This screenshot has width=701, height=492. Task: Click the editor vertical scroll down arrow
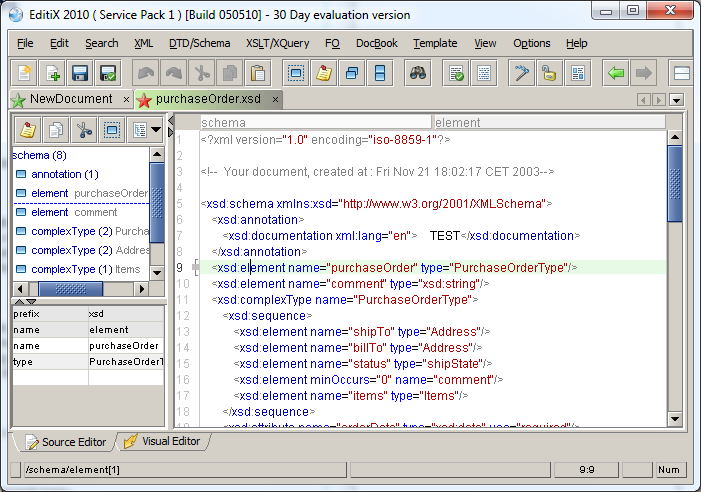coord(675,419)
